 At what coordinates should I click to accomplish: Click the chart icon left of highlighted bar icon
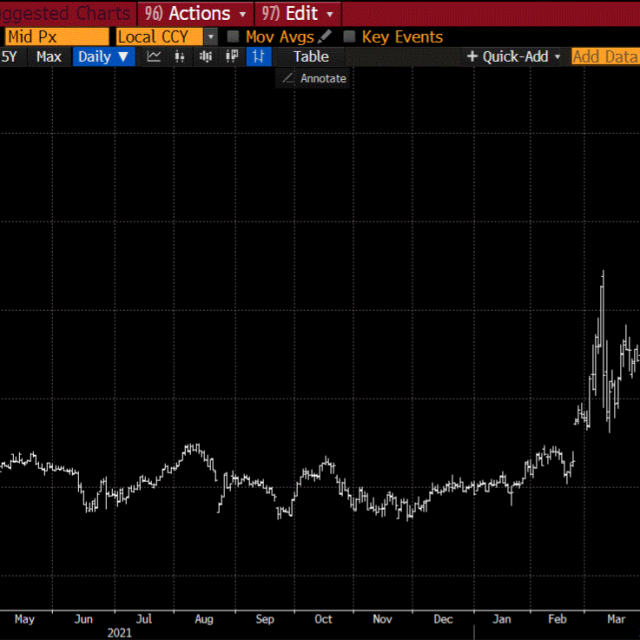[232, 57]
